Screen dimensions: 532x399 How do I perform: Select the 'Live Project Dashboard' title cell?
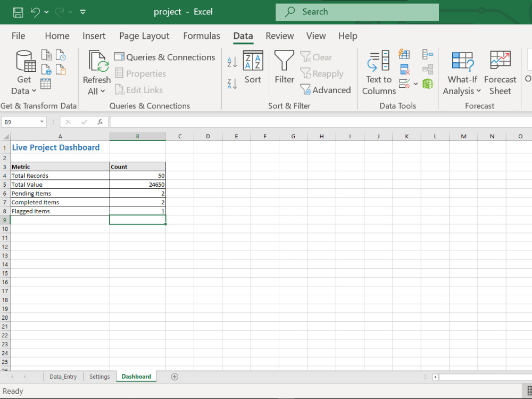pyautogui.click(x=60, y=147)
